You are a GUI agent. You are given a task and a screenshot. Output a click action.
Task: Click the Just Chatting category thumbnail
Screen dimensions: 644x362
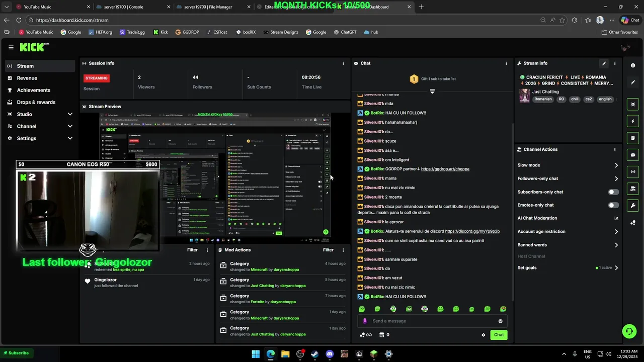click(525, 96)
